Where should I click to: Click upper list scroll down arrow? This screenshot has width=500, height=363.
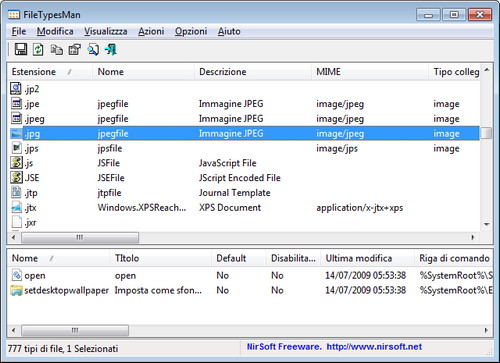[x=487, y=224]
